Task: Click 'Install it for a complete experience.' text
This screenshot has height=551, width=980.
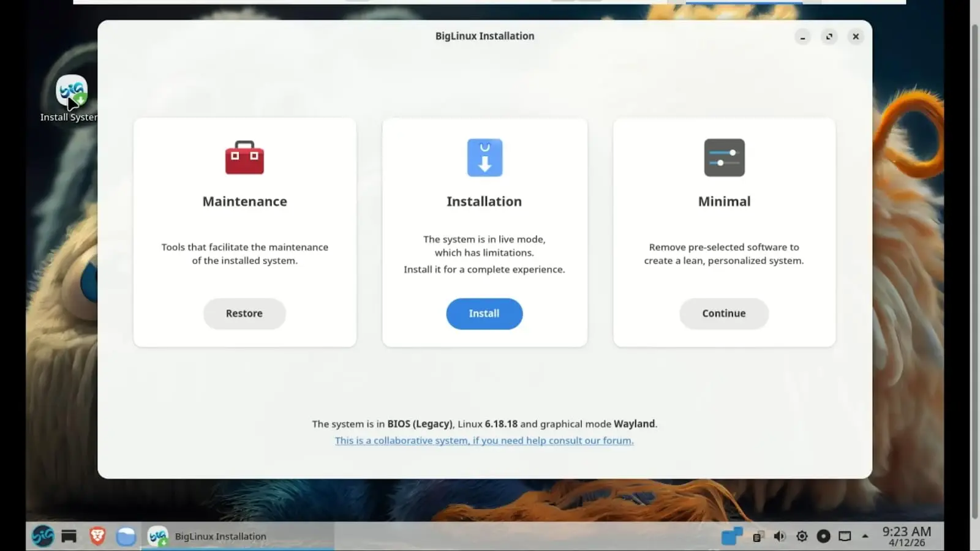Action: coord(484,269)
